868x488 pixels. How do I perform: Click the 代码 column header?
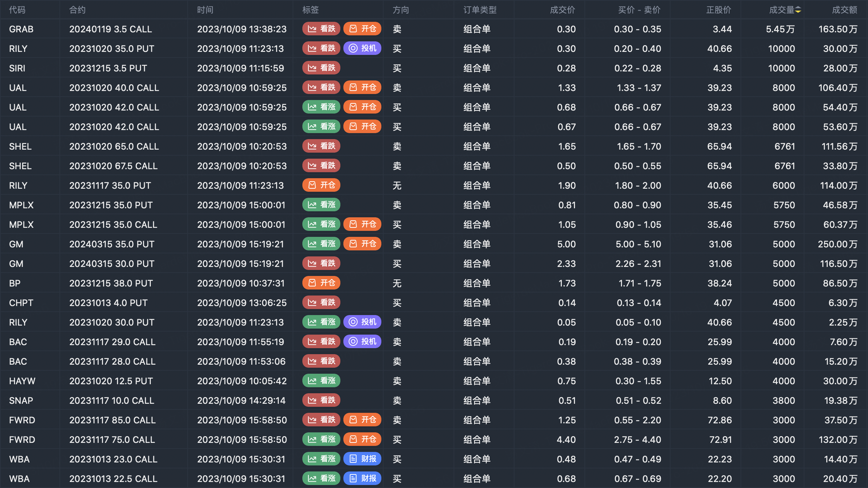(17, 10)
